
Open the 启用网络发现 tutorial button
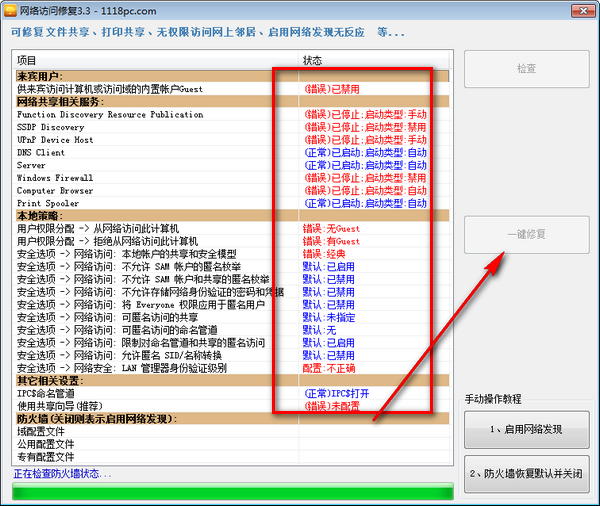527,429
